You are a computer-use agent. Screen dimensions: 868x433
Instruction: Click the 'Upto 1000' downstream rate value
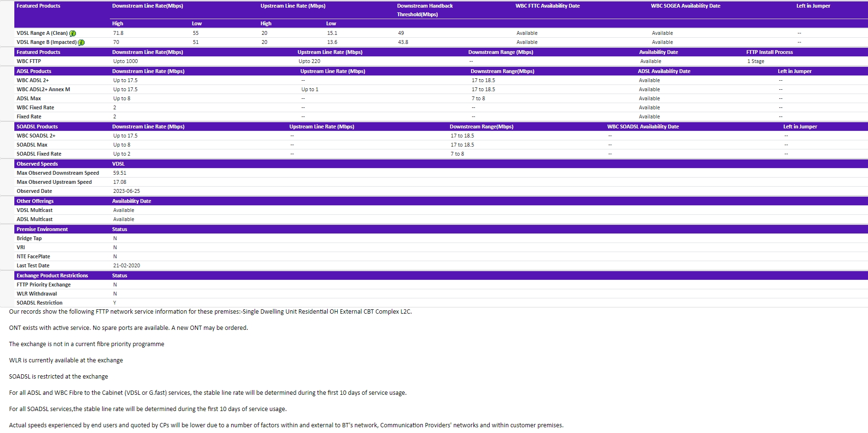125,61
